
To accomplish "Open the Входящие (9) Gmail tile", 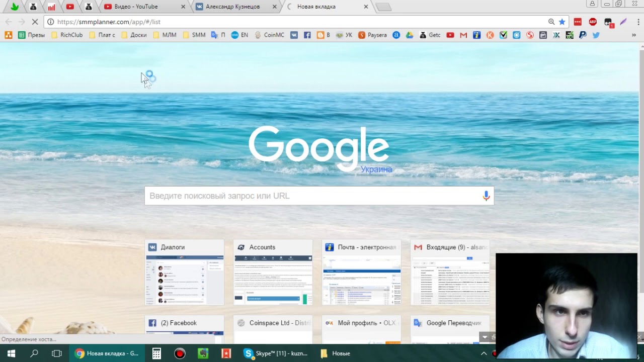I will (x=450, y=272).
